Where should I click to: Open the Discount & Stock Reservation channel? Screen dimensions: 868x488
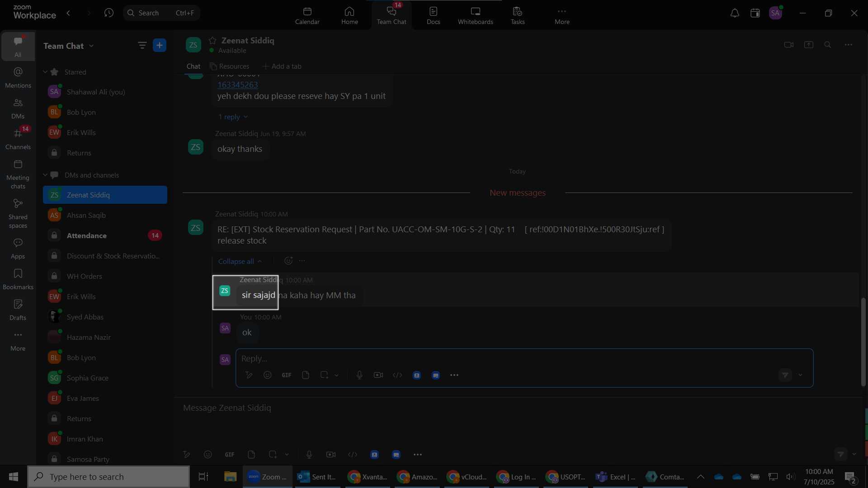click(105, 256)
